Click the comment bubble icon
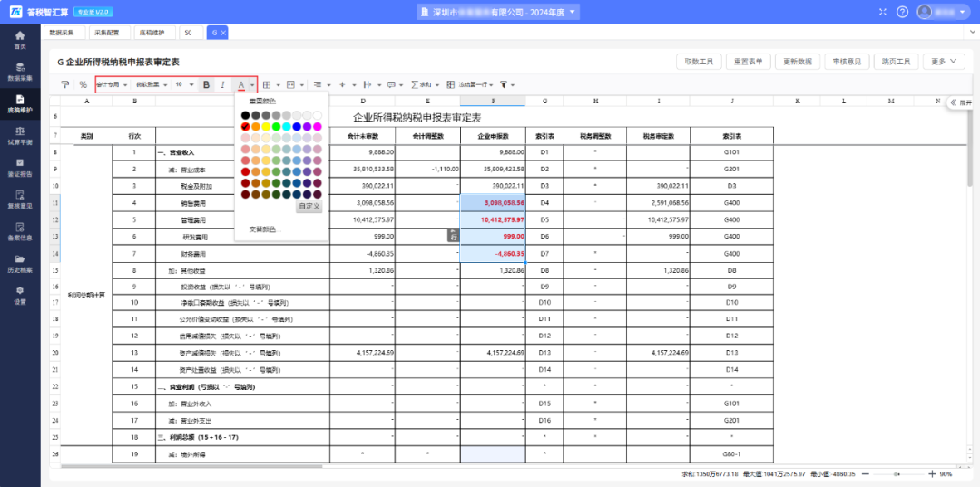This screenshot has height=487, width=980. tap(391, 84)
